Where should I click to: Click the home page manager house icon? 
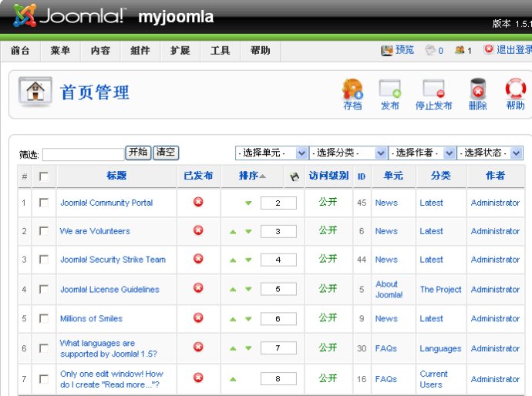(35, 91)
